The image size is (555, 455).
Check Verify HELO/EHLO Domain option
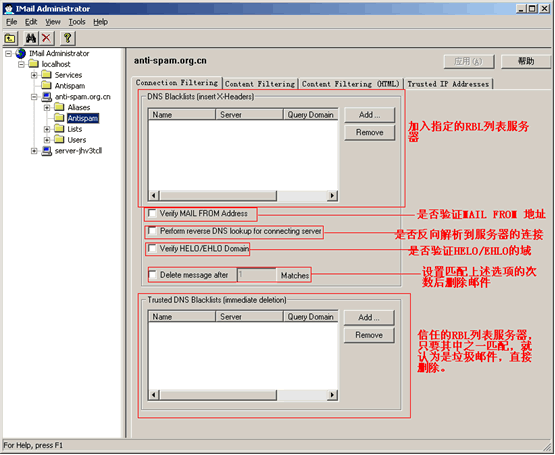[x=152, y=248]
